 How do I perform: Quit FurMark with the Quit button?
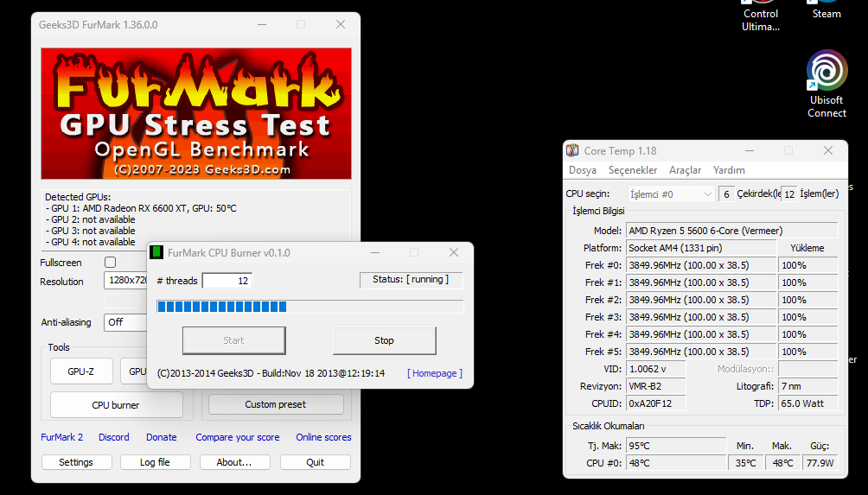[x=315, y=462]
